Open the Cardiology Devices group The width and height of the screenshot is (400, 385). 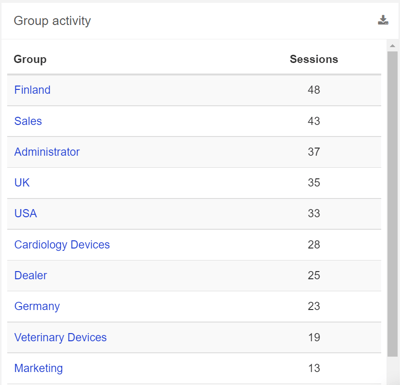tap(62, 245)
